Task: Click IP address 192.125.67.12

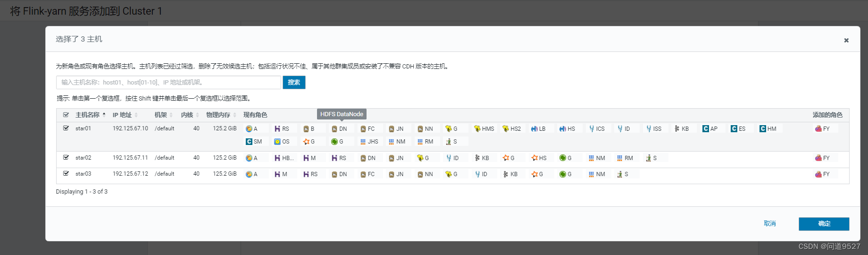Action: [x=130, y=174]
